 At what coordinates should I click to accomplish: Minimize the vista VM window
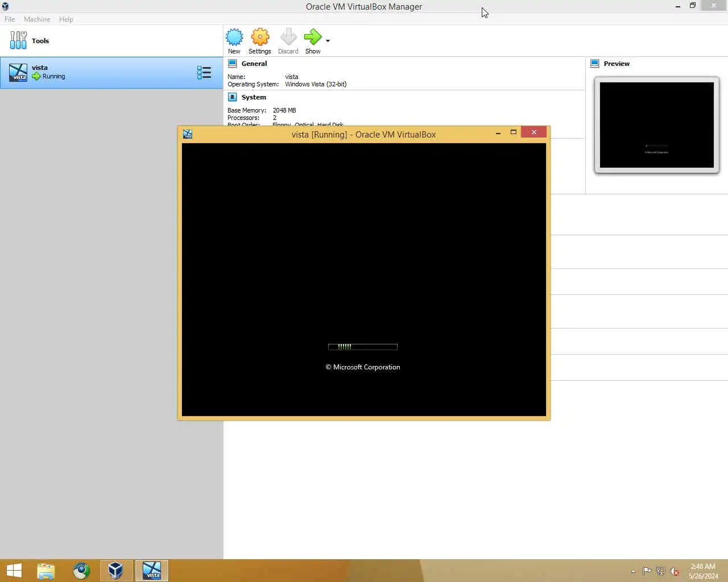click(498, 132)
